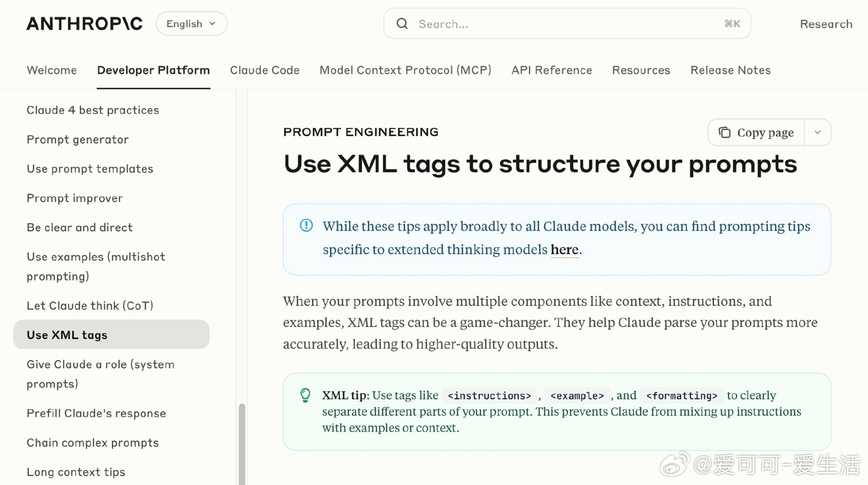Click the ⌘K shortcut hint
Image resolution: width=868 pixels, height=485 pixels.
click(x=732, y=24)
